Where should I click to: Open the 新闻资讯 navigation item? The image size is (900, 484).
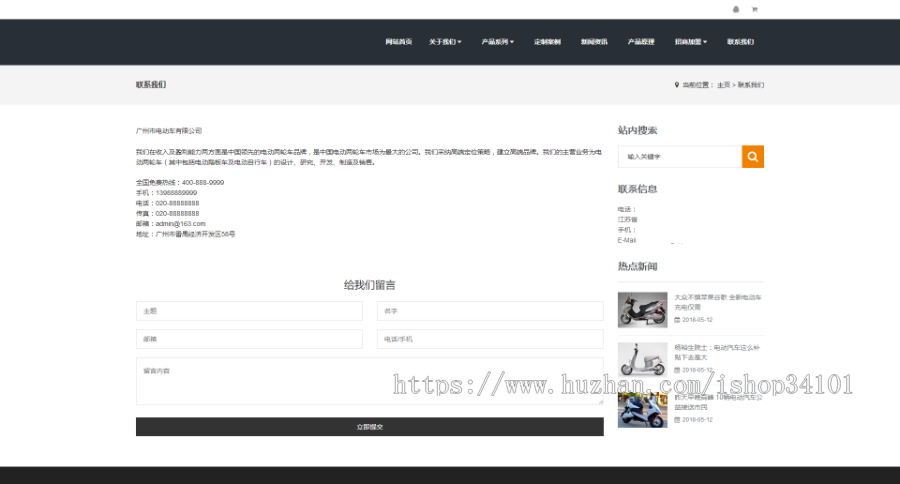pos(594,41)
